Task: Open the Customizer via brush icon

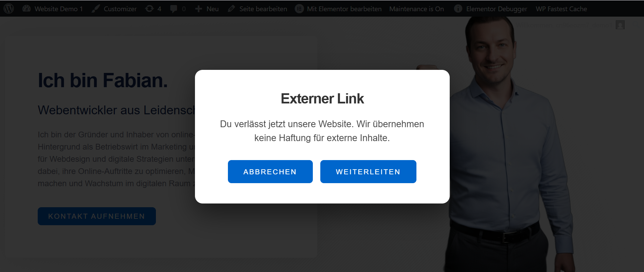Action: pos(96,9)
